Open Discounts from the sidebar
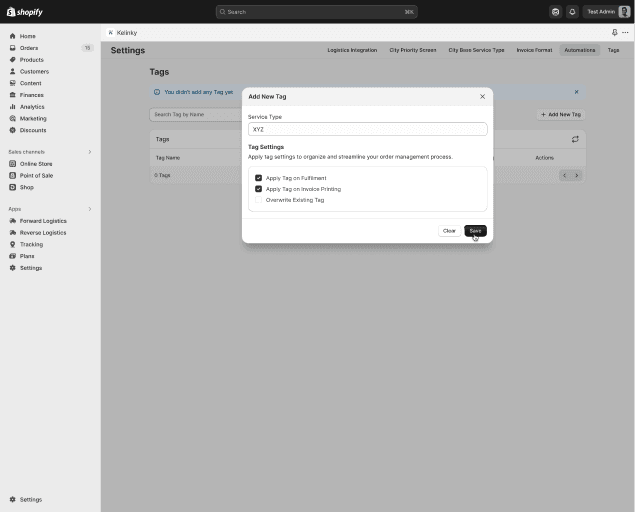 point(33,130)
